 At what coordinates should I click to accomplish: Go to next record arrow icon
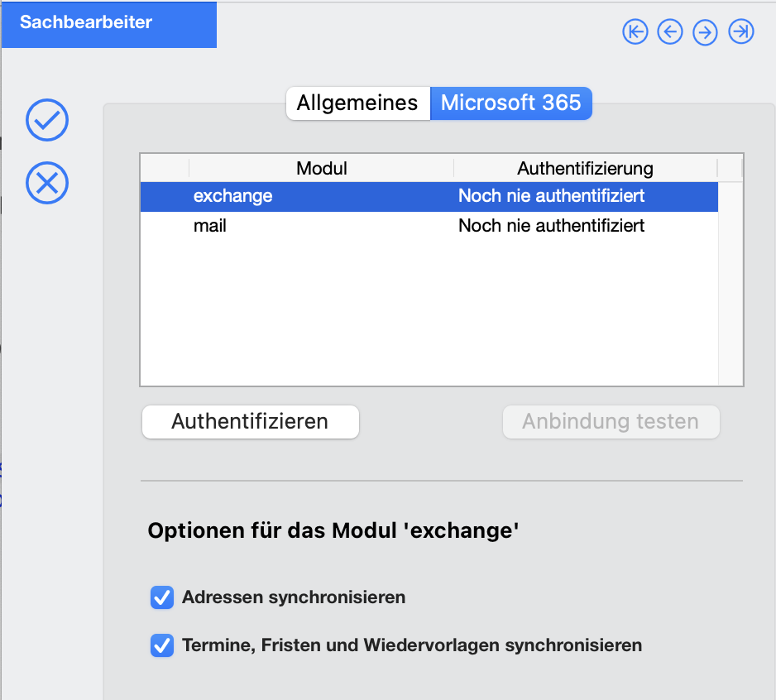coord(705,32)
